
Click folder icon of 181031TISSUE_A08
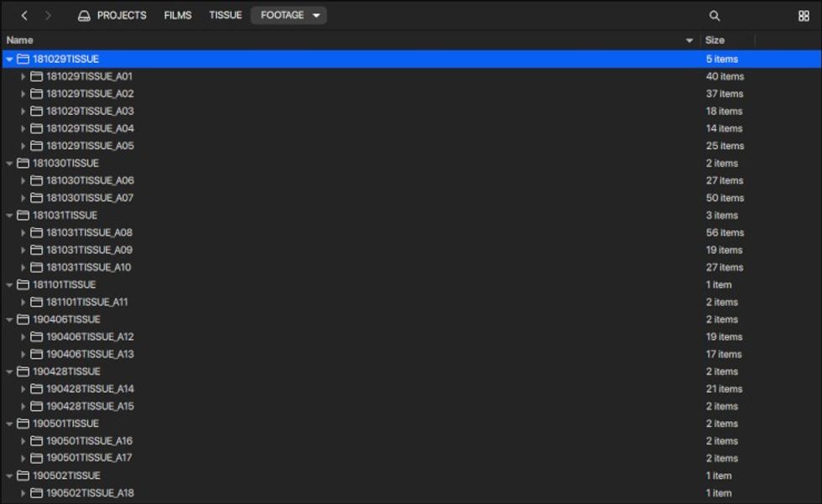click(36, 232)
